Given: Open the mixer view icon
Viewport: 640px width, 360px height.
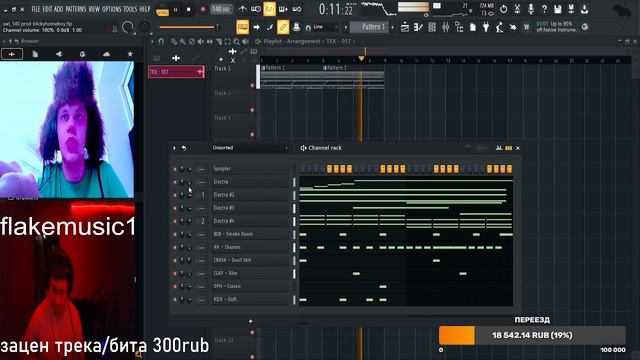Looking at the screenshot, I should click(x=446, y=27).
